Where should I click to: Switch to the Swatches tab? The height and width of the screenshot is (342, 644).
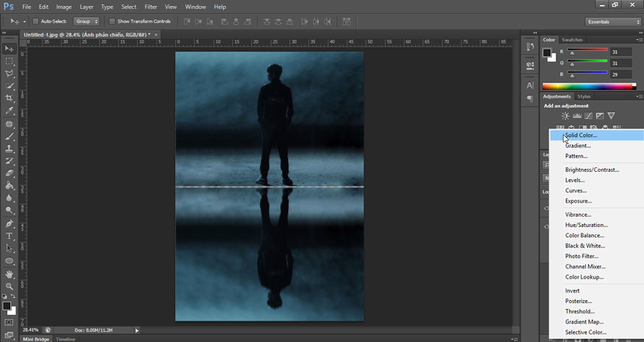coord(572,40)
